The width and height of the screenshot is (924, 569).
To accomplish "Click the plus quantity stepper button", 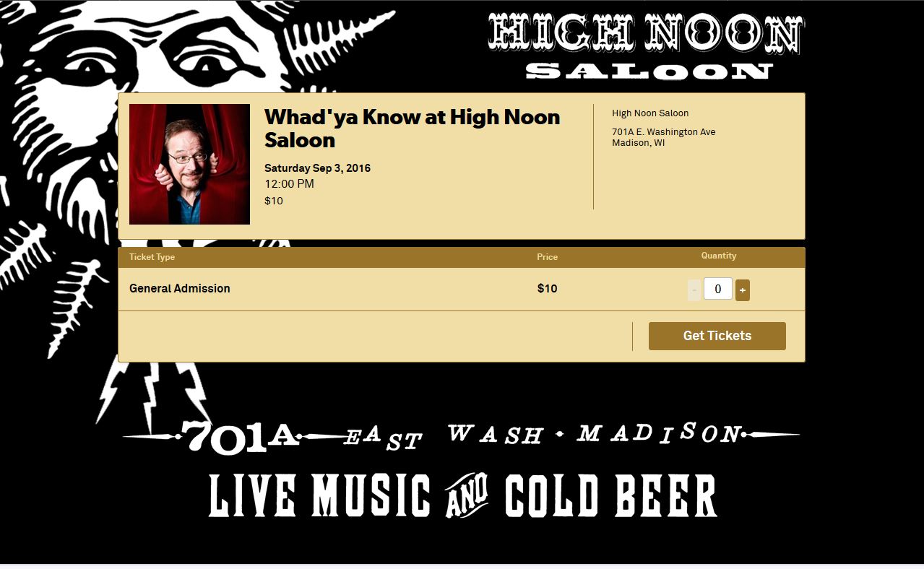I will pyautogui.click(x=742, y=290).
